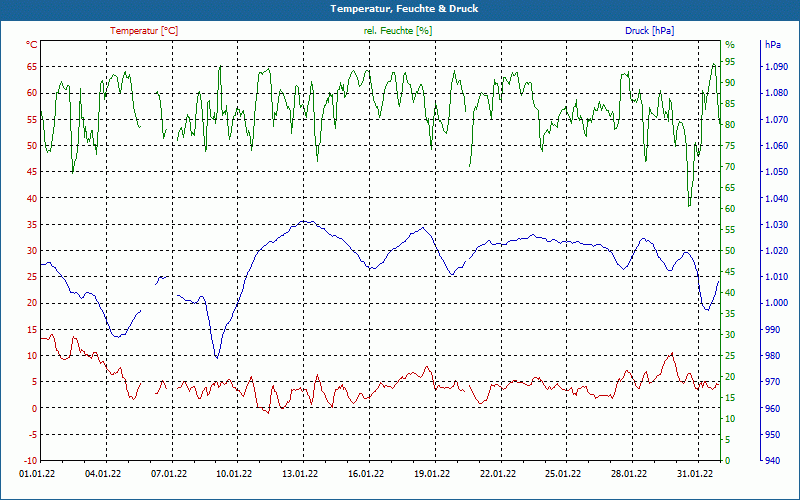Click the 1.090 tick on the pressure axis
The height and width of the screenshot is (500, 800).
click(777, 67)
